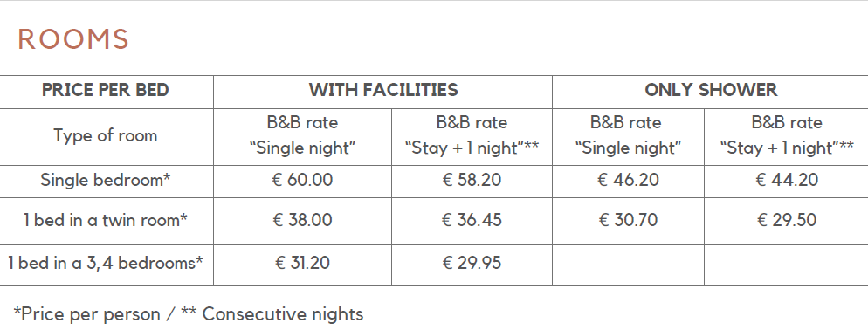Select the 1 bed in a twin room label

(105, 220)
